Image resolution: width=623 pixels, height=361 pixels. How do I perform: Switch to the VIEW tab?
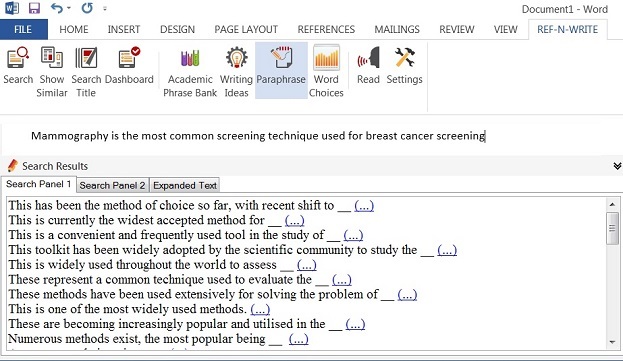(505, 29)
